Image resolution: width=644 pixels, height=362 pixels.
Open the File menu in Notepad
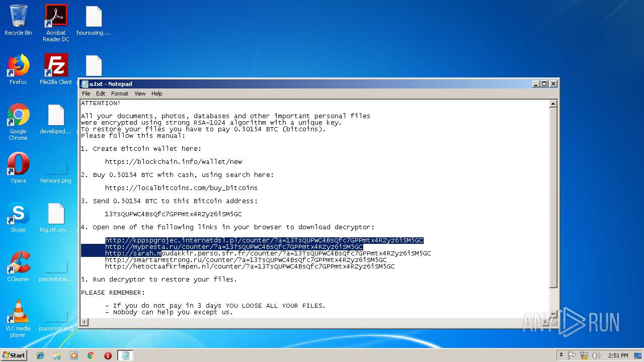(86, 94)
